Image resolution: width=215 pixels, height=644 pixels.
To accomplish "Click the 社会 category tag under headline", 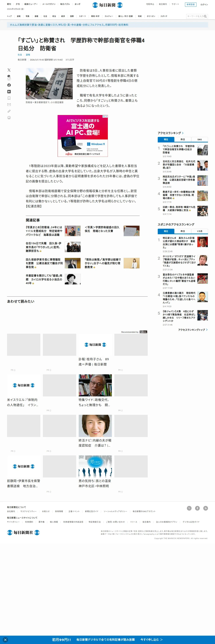I will coord(20,55).
